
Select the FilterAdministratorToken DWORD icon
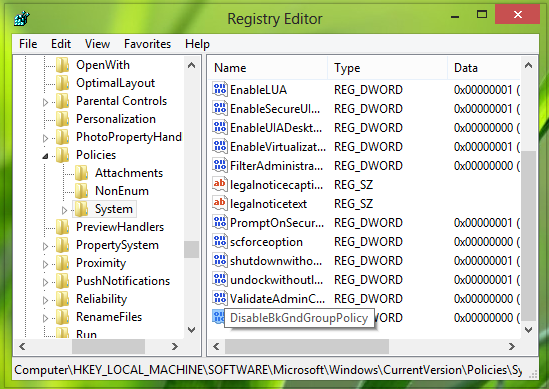point(220,165)
